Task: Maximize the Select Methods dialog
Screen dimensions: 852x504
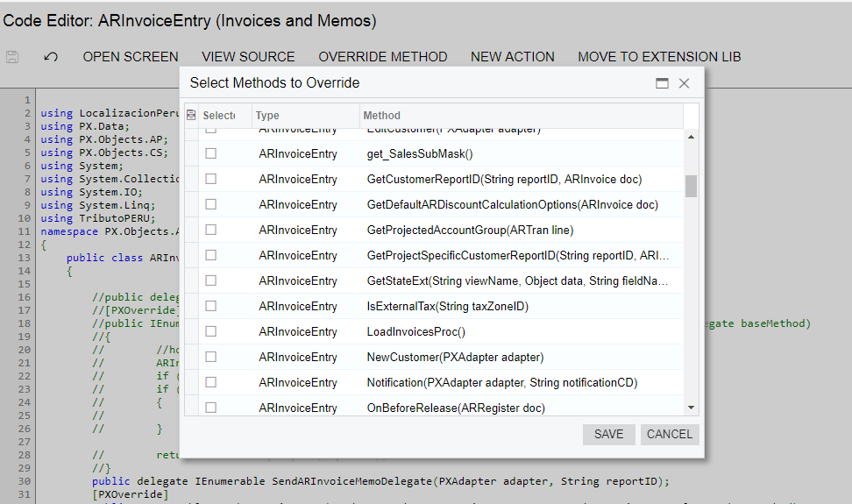Action: tap(663, 83)
